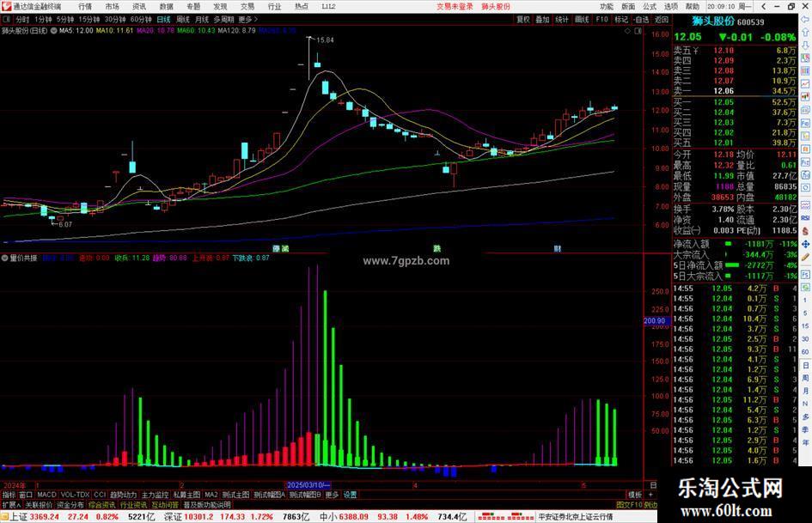The width and height of the screenshot is (812, 523).
Task: Click the 15 minute icon in right sidebar
Action: pos(805,326)
